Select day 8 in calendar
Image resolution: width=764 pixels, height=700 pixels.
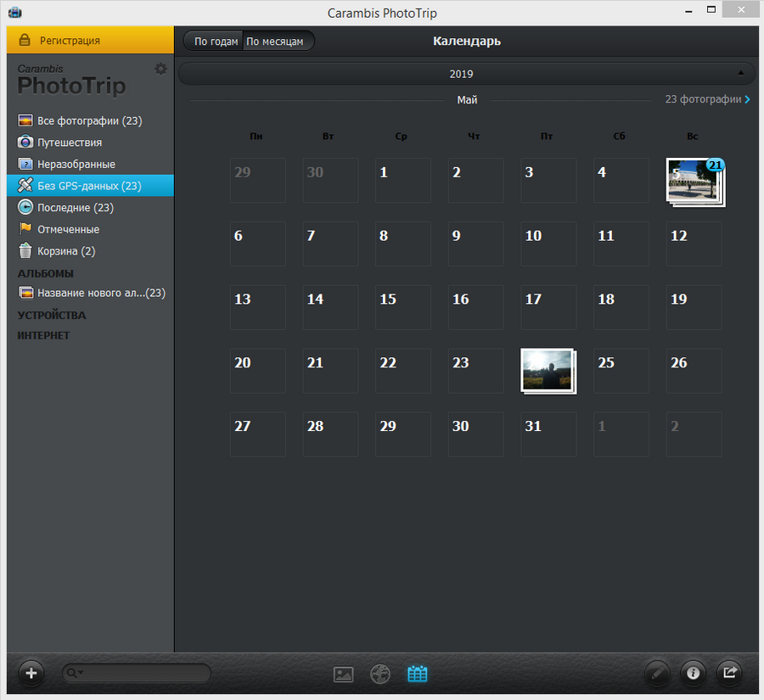(403, 244)
